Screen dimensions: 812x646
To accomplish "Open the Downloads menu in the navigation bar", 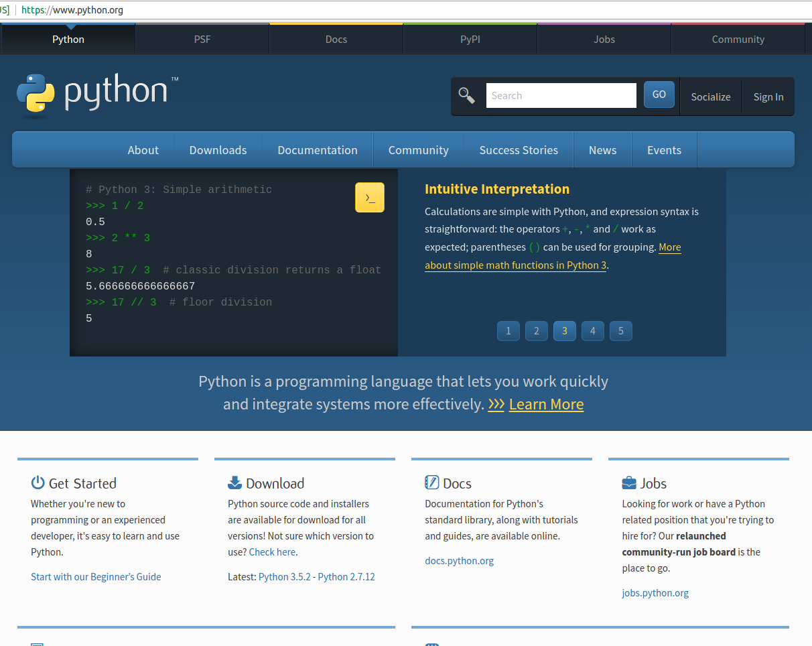I will click(x=218, y=150).
